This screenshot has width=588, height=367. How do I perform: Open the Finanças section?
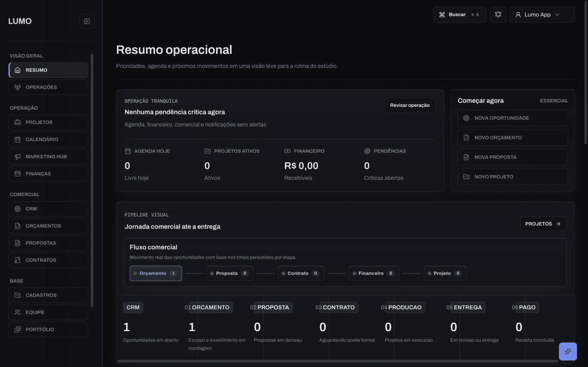tap(48, 174)
